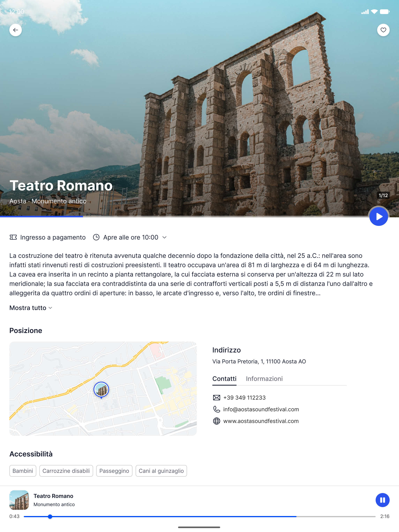The image size is (399, 532).
Task: Click the ticket icon for paid entry
Action: [13, 237]
